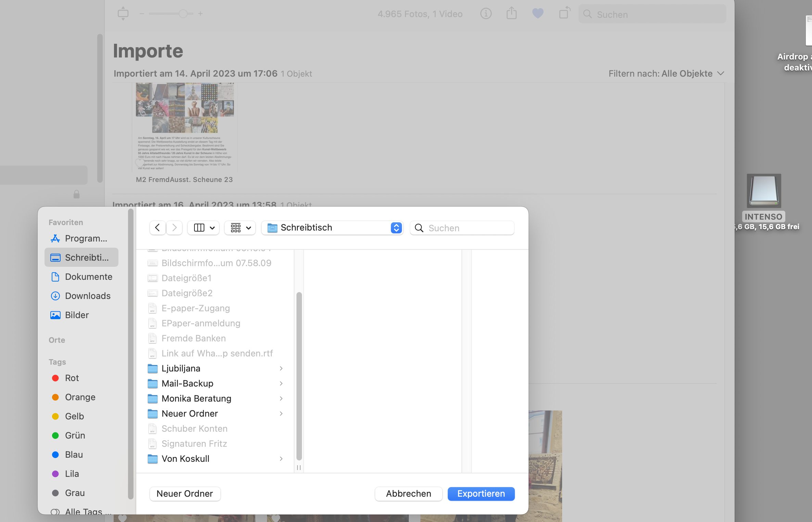The image size is (812, 522).
Task: Open the Filtern nach Alle Objekte menu
Action: click(666, 74)
